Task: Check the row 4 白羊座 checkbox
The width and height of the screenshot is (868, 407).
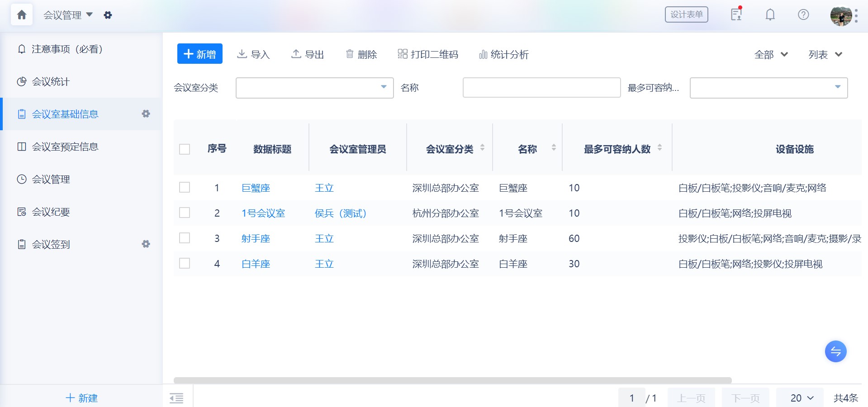Action: 185,263
